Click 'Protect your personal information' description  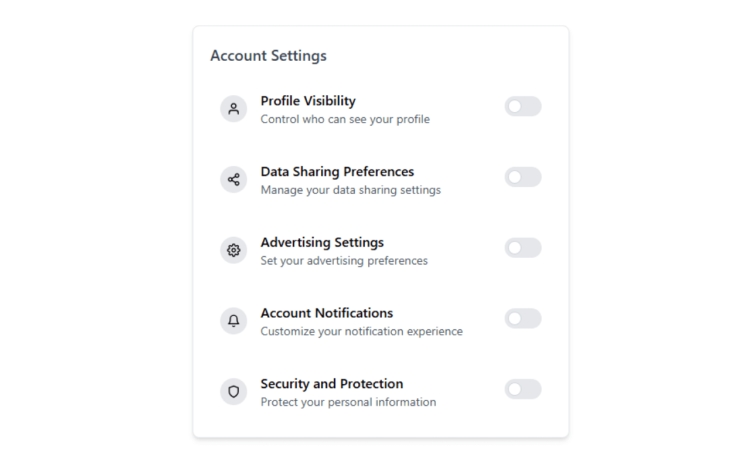click(x=348, y=402)
